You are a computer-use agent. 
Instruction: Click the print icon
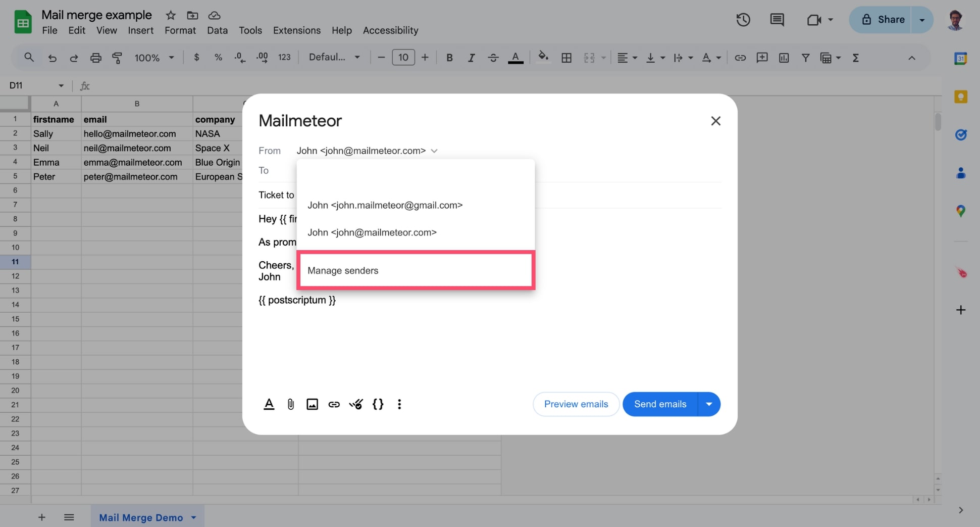coord(95,58)
